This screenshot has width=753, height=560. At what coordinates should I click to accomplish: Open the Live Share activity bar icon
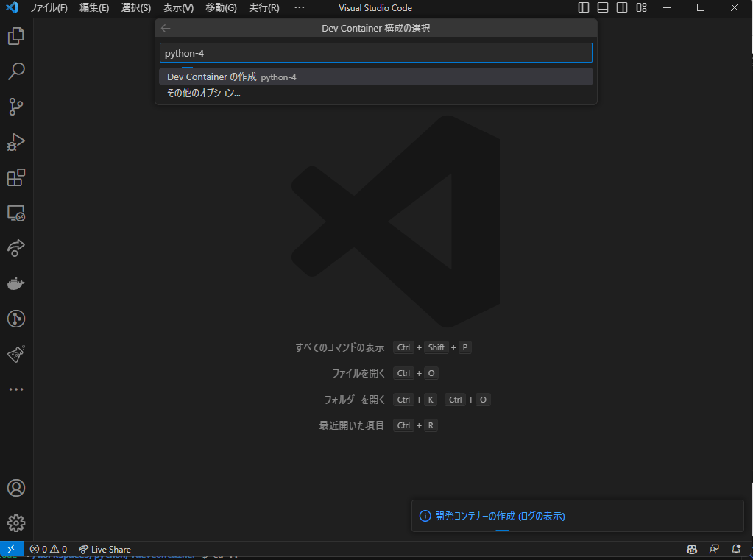point(16,248)
